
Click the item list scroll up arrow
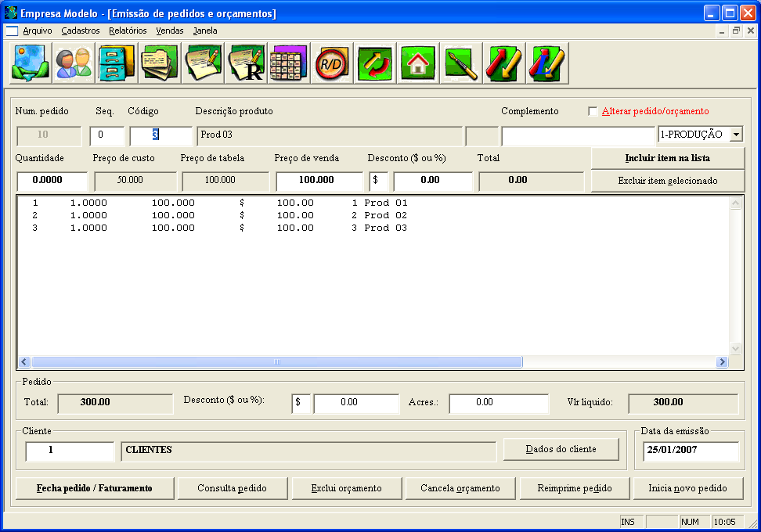(736, 203)
